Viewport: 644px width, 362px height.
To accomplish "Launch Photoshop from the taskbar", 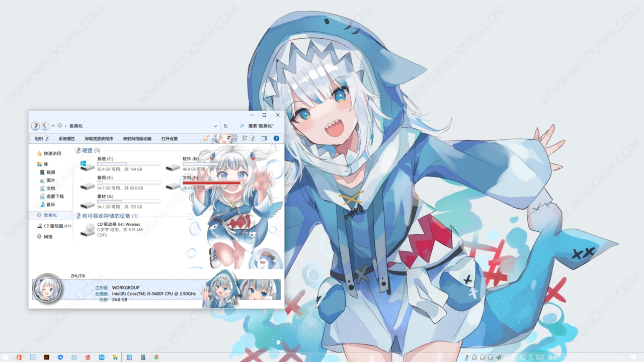I will pyautogui.click(x=33, y=357).
